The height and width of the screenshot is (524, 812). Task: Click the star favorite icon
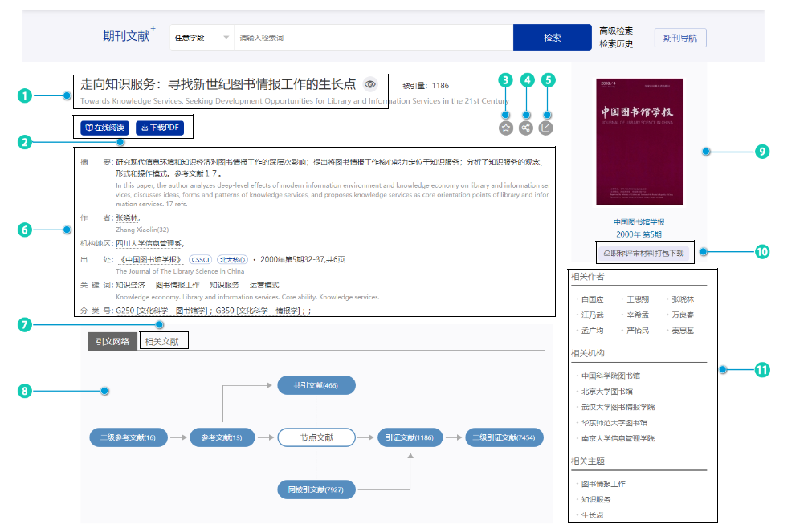[505, 127]
